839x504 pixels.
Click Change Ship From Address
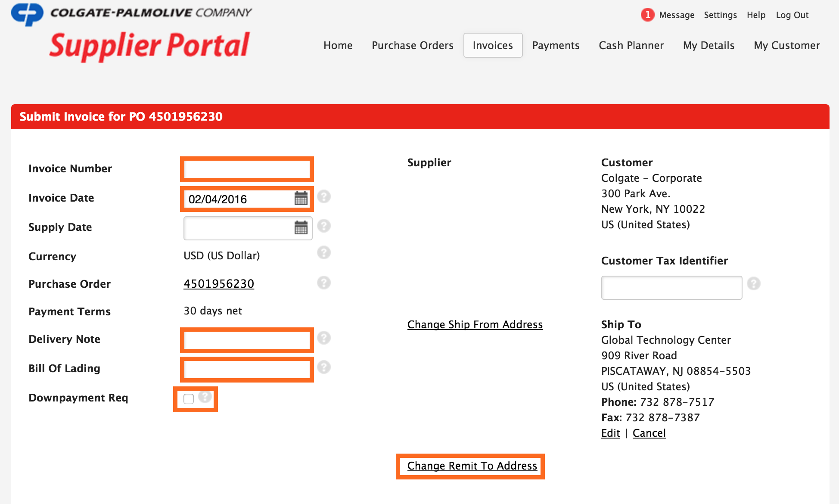pos(474,324)
